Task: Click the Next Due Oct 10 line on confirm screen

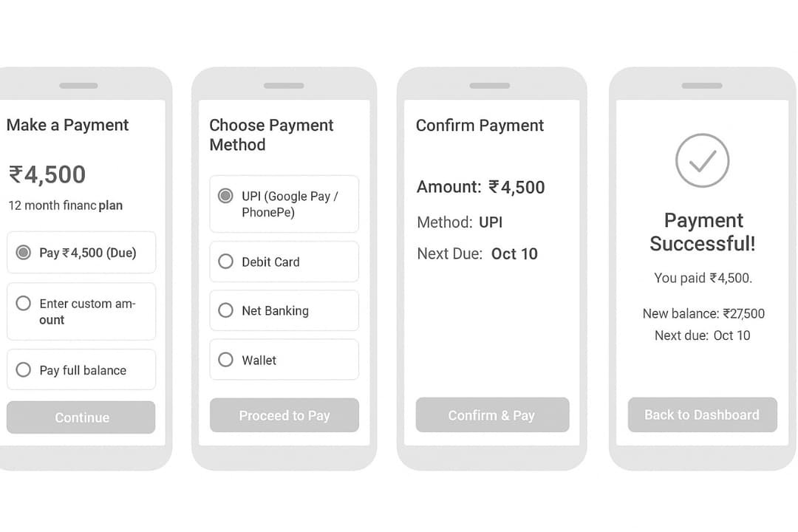Action: click(x=477, y=253)
